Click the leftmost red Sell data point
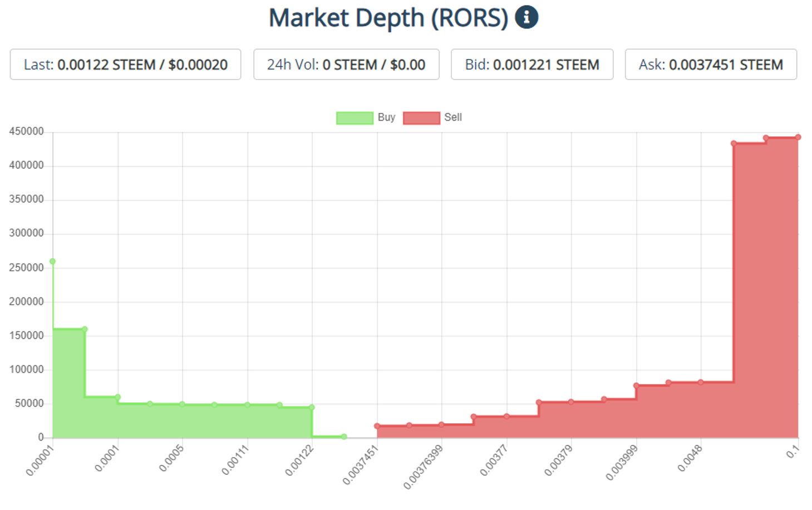This screenshot has height=510, width=812. 377,426
